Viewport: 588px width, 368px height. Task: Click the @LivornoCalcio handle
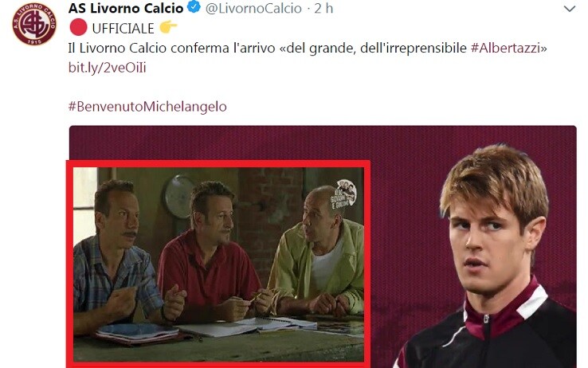253,8
